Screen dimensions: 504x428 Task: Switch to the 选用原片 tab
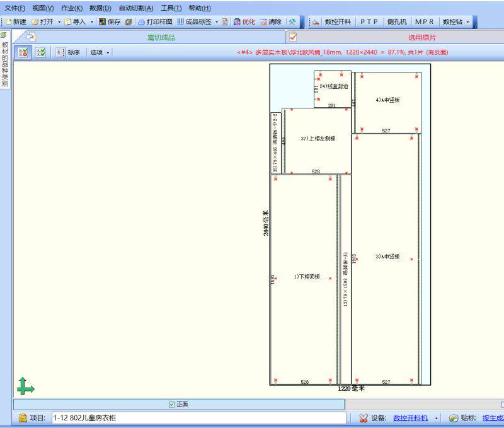coord(421,38)
